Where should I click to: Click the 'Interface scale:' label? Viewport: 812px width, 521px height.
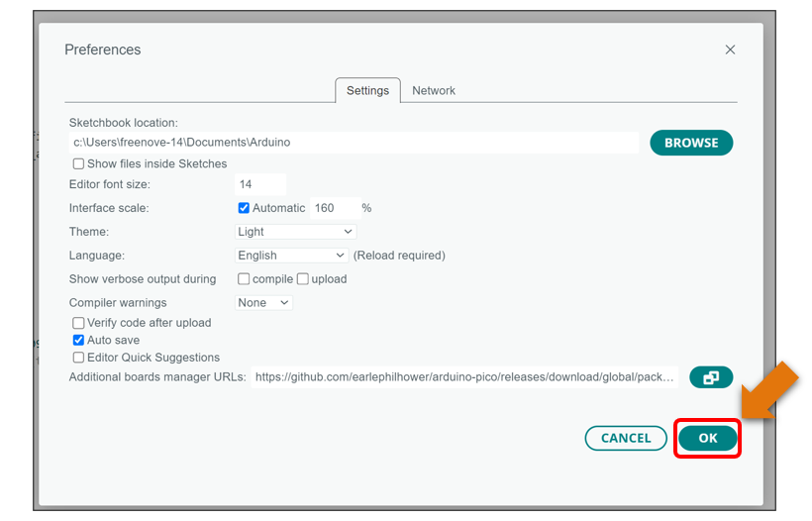coord(109,208)
